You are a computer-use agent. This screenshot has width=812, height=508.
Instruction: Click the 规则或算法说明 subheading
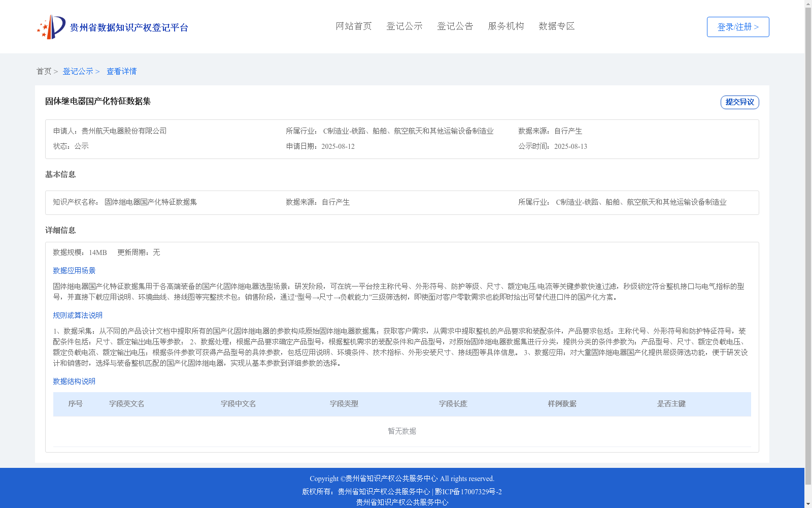(78, 315)
